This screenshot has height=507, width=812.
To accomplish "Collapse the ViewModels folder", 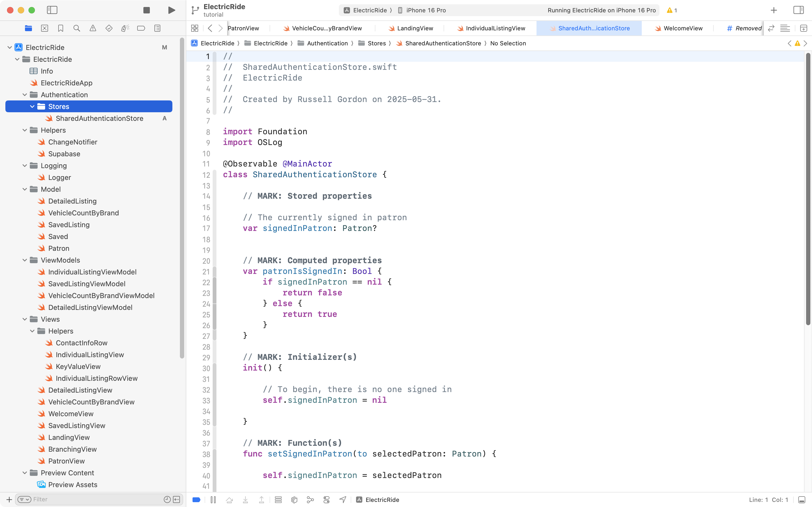I will coord(25,260).
